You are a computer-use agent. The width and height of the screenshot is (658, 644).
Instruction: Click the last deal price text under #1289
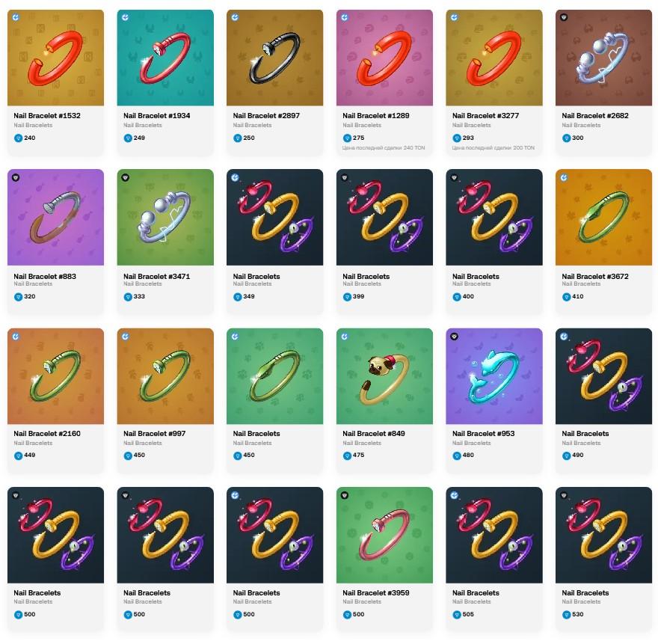pos(383,148)
